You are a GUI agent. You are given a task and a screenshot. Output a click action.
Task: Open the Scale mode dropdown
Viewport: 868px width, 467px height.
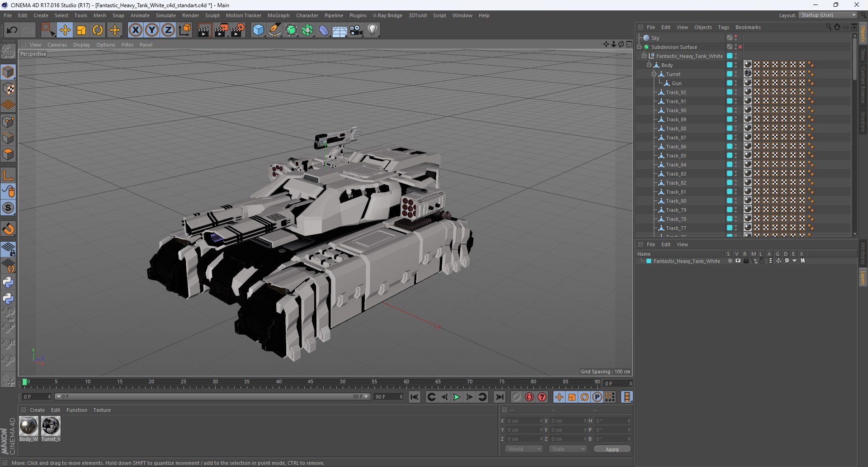pos(568,449)
